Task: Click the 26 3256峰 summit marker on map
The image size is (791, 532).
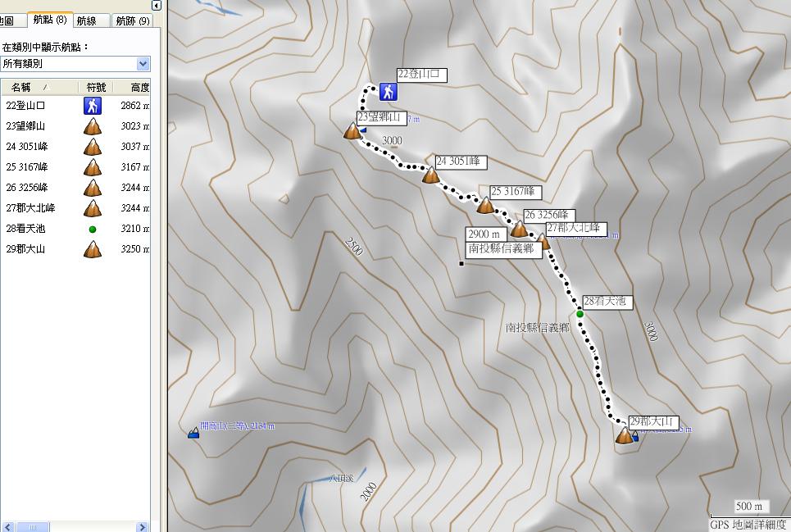Action: [519, 229]
